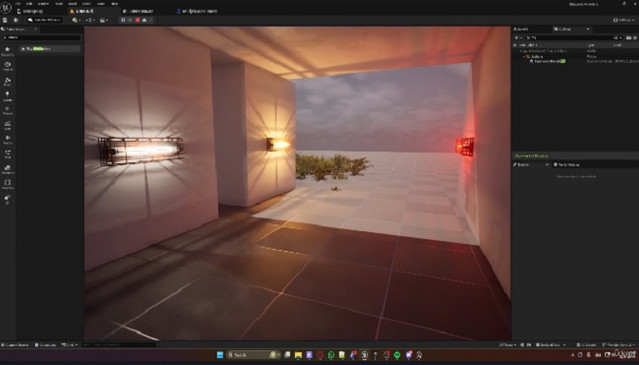Click the Save level icon in toolbar
This screenshot has width=639, height=365.
tap(5, 20)
